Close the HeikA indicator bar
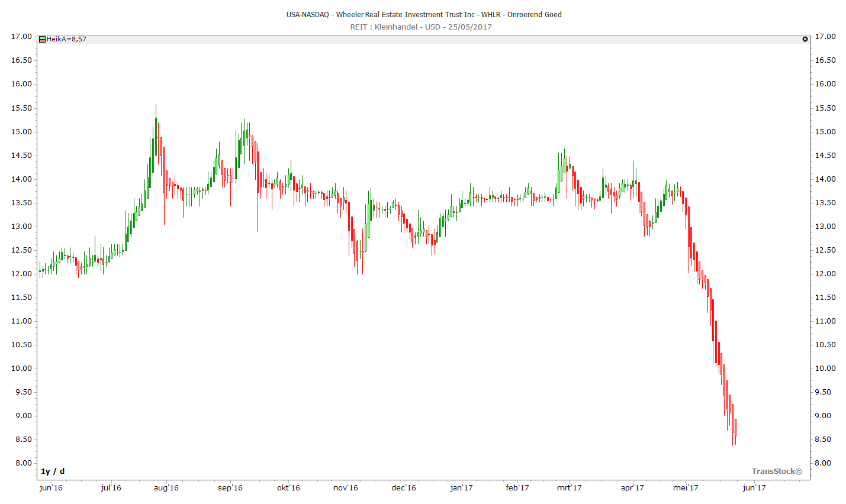 805,39
